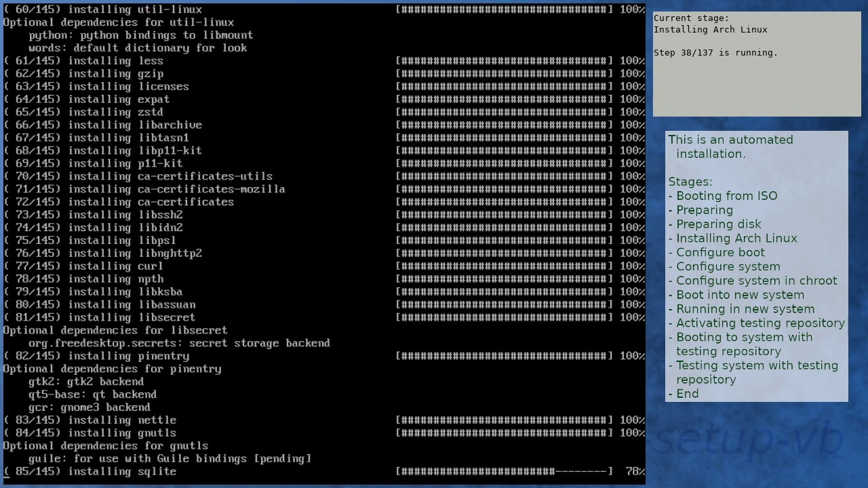Select 'Running in new system' stage
Image resolution: width=868 pixels, height=488 pixels.
[742, 309]
